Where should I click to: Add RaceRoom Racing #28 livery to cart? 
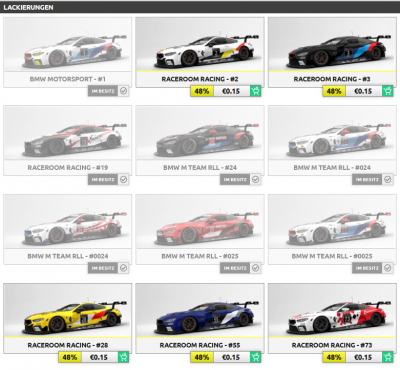pyautogui.click(x=123, y=357)
